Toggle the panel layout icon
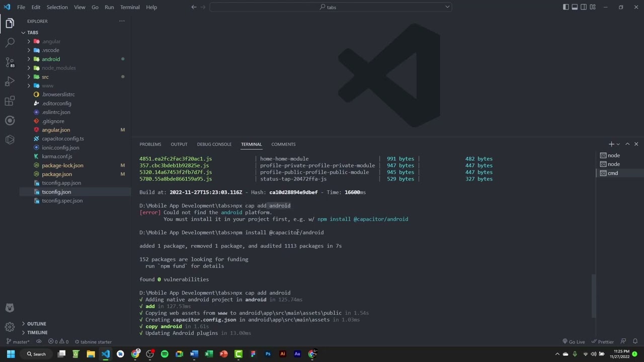 [575, 7]
